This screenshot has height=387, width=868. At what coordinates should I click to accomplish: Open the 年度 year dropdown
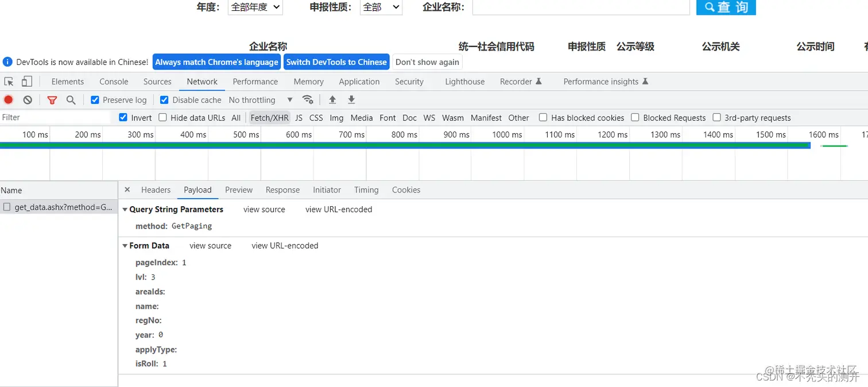tap(255, 7)
